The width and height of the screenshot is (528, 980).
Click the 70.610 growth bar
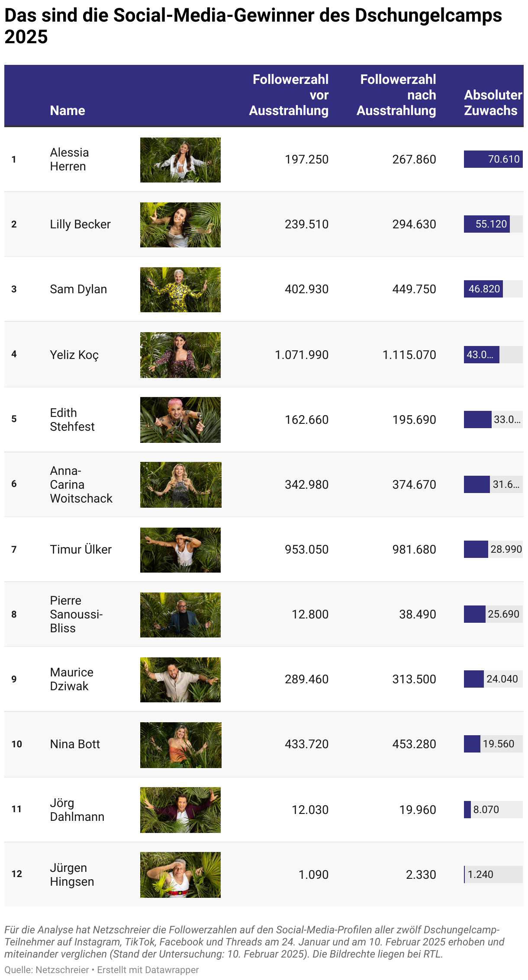pyautogui.click(x=493, y=159)
